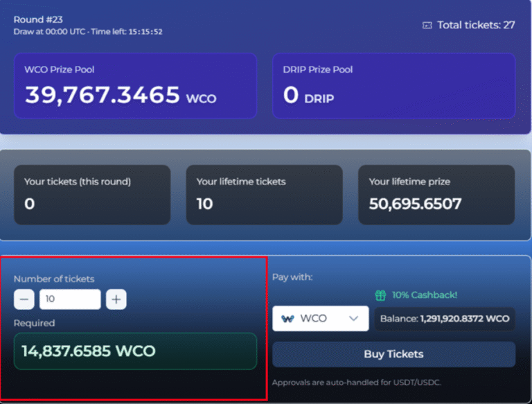Click the Required 14,837.6585 WCO amount box
The image size is (532, 404).
pos(135,351)
